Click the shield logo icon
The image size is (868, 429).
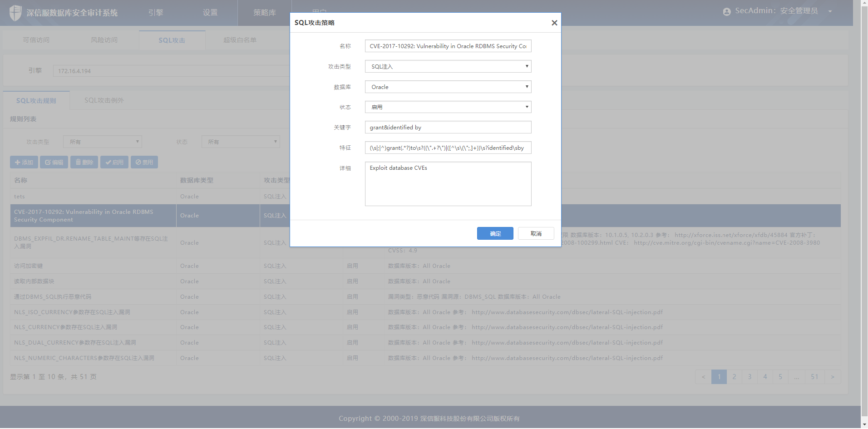coord(15,13)
